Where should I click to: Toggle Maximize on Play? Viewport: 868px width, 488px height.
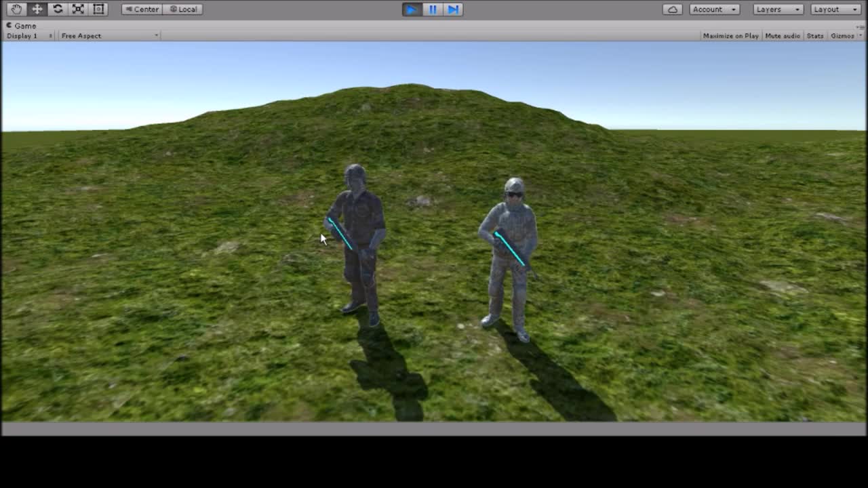pyautogui.click(x=731, y=36)
